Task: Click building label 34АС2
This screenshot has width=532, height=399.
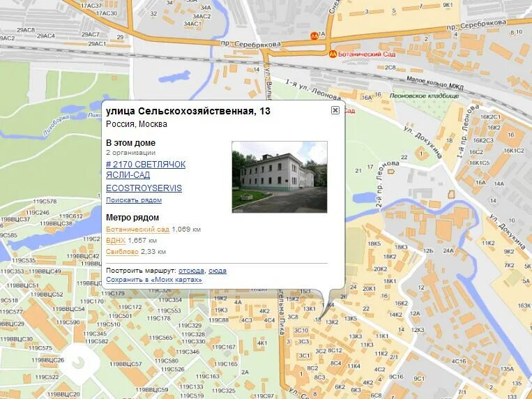Action: click(x=202, y=16)
